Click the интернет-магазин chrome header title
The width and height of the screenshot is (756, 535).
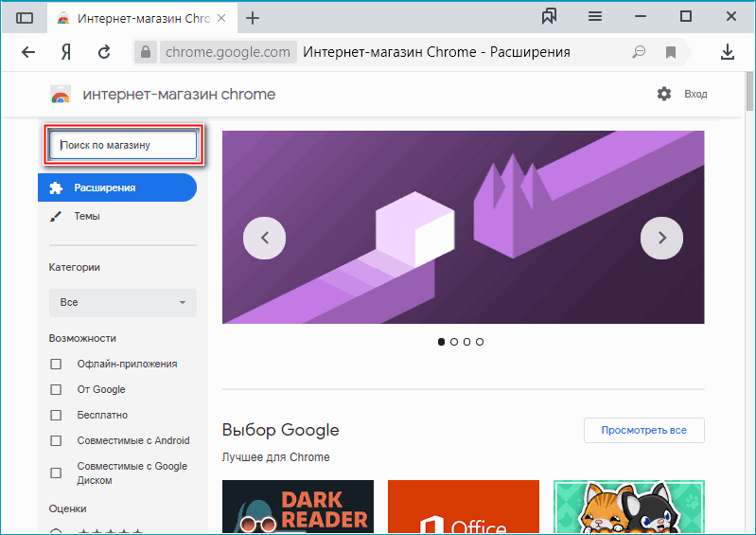click(179, 94)
